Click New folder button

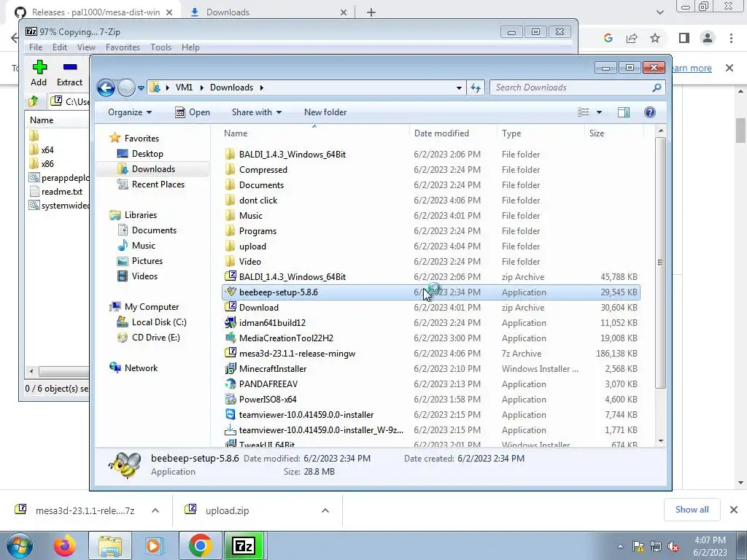click(x=325, y=112)
